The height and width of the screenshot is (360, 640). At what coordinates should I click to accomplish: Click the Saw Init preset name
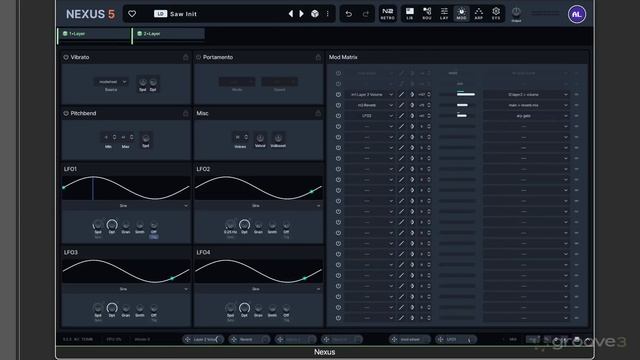tap(183, 14)
